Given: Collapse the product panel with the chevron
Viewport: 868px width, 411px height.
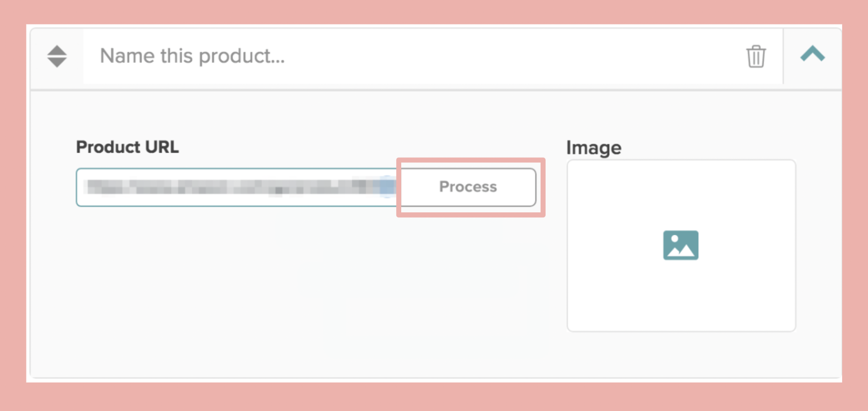Looking at the screenshot, I should click(x=812, y=54).
